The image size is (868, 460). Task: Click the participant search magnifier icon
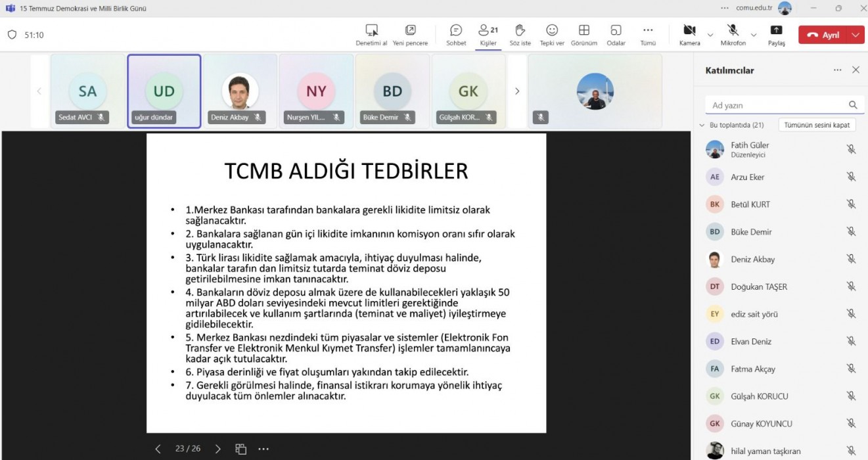click(853, 105)
